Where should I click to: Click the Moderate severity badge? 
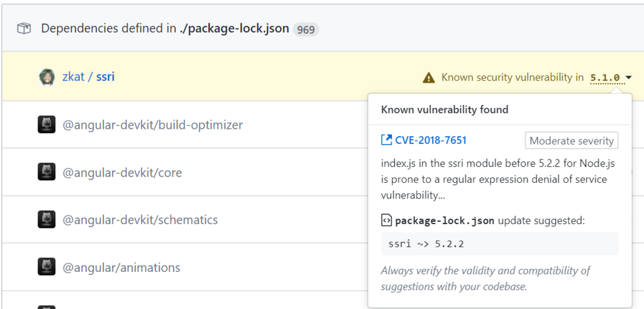(x=571, y=141)
